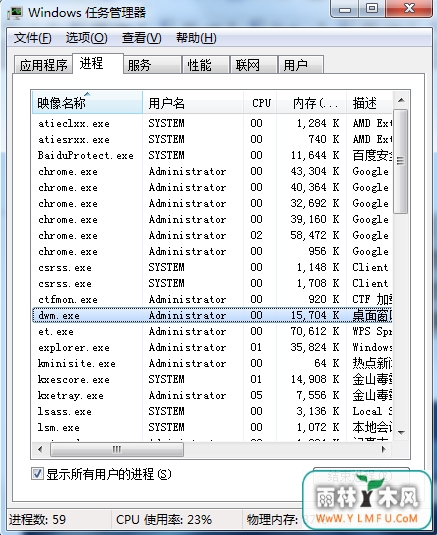Viewport: 437px width, 535px height.
Task: Click the vertical scrollbar up arrow
Action: pos(401,100)
